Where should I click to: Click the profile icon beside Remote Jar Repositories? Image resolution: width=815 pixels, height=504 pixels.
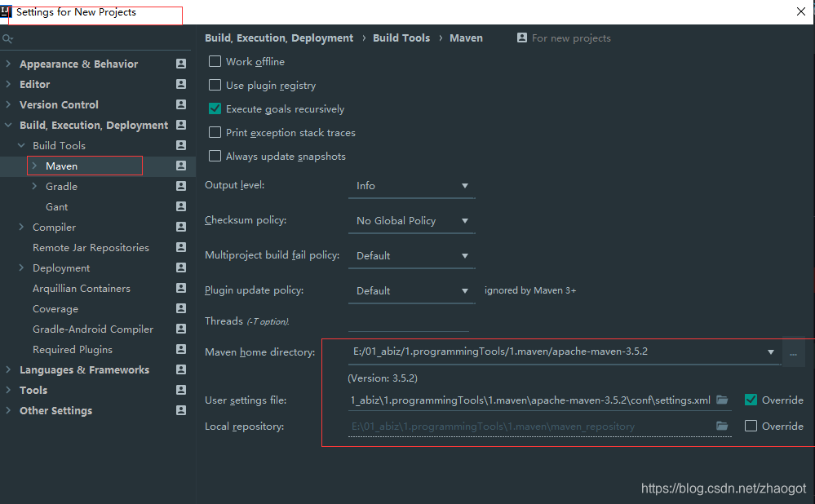pyautogui.click(x=181, y=247)
